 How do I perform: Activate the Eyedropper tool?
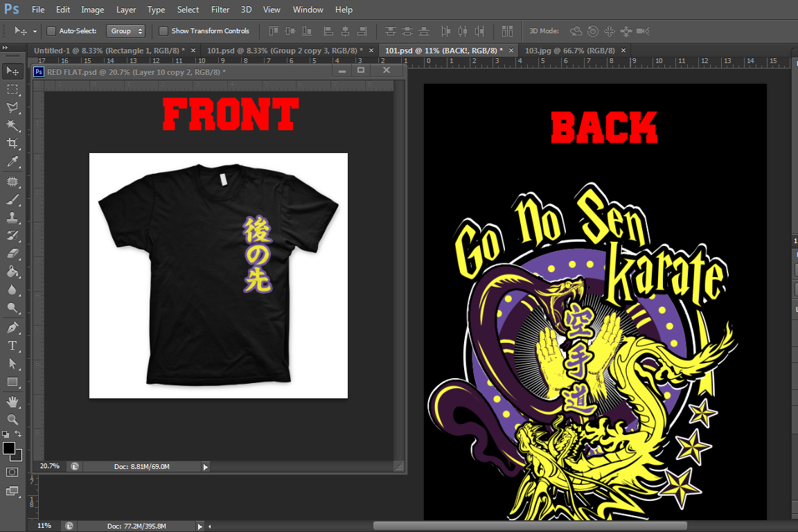click(x=12, y=160)
